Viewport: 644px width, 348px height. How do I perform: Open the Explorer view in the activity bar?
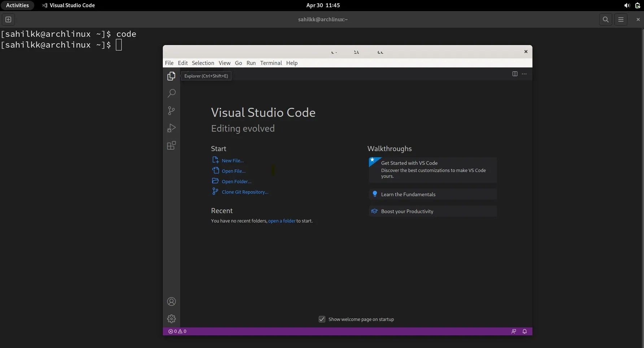171,76
